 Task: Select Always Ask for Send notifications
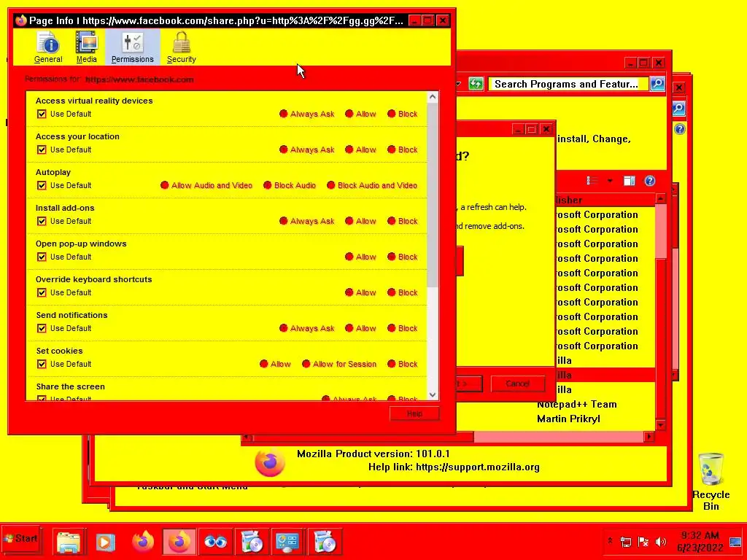[x=284, y=328]
